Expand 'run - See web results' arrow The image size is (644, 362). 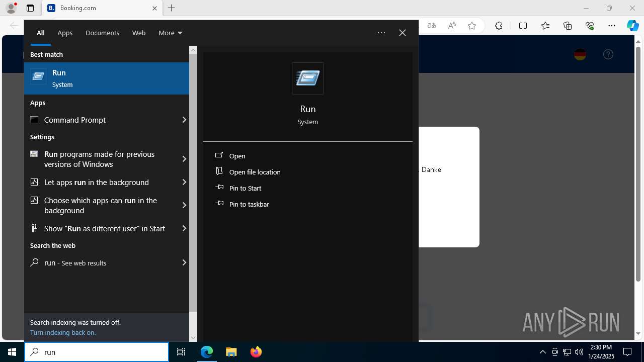pyautogui.click(x=184, y=262)
